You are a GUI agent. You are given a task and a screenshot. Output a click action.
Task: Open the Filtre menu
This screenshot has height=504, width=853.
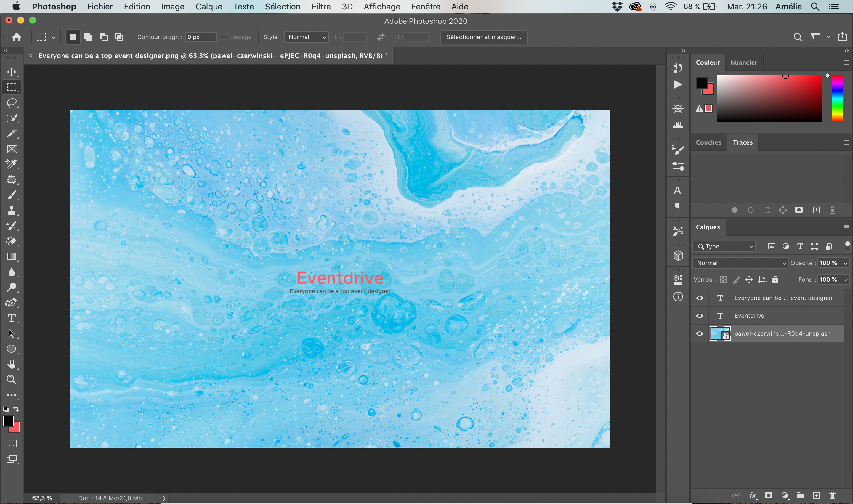tap(321, 7)
